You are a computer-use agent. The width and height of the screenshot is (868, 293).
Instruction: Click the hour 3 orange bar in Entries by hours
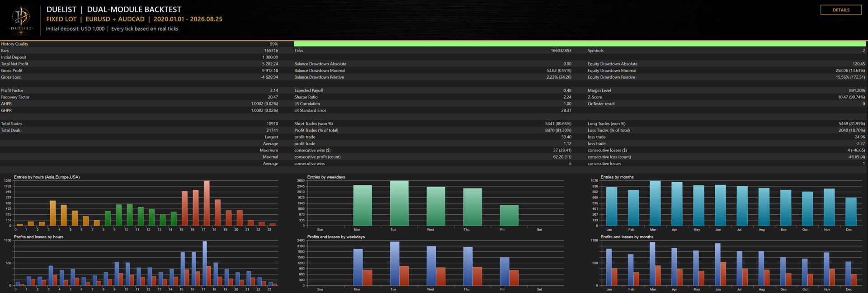point(53,213)
